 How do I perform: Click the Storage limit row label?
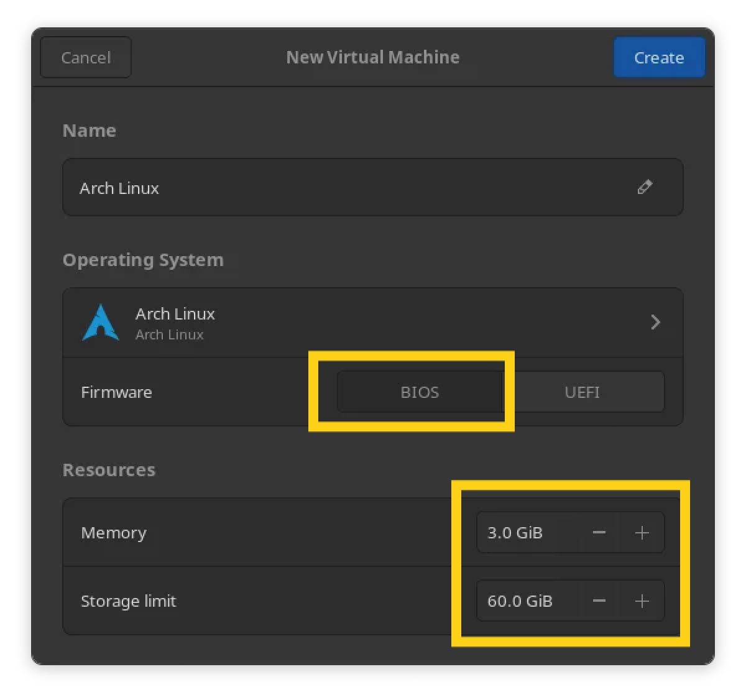click(129, 601)
